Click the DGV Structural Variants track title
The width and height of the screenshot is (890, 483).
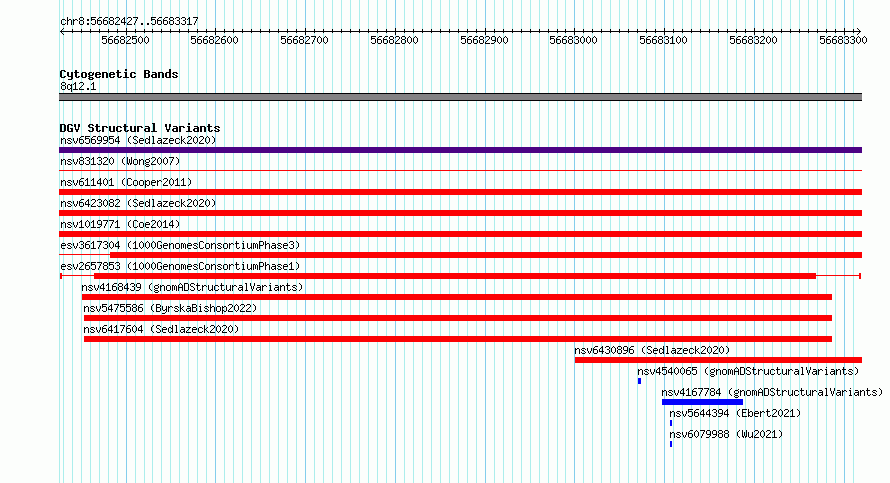tap(140, 128)
